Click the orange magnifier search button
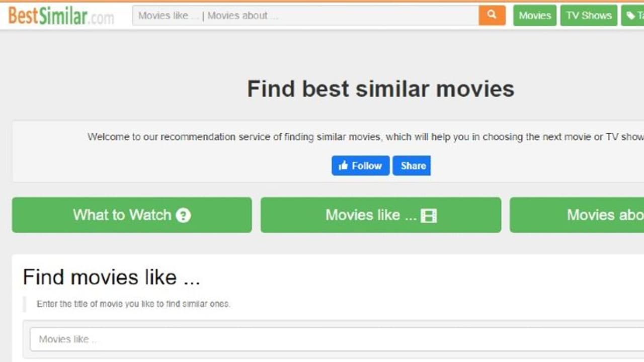644x362 pixels. (492, 15)
